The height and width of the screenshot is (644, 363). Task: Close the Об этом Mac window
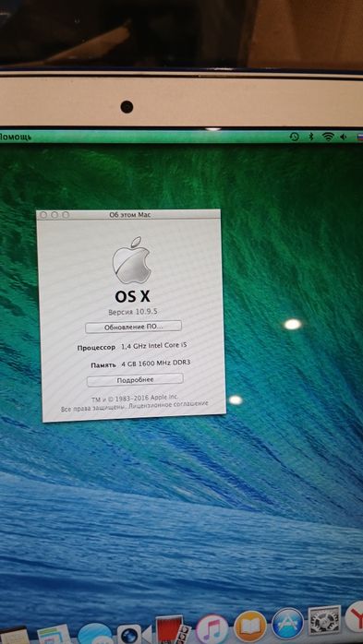pos(43,215)
